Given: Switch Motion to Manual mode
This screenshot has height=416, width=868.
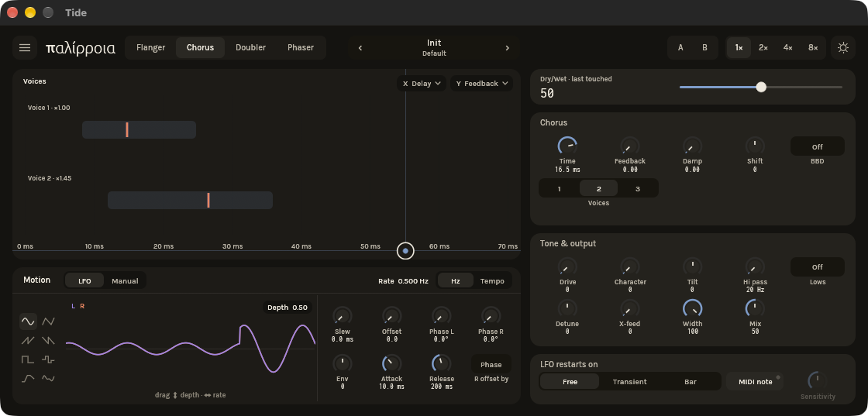Looking at the screenshot, I should (x=125, y=281).
